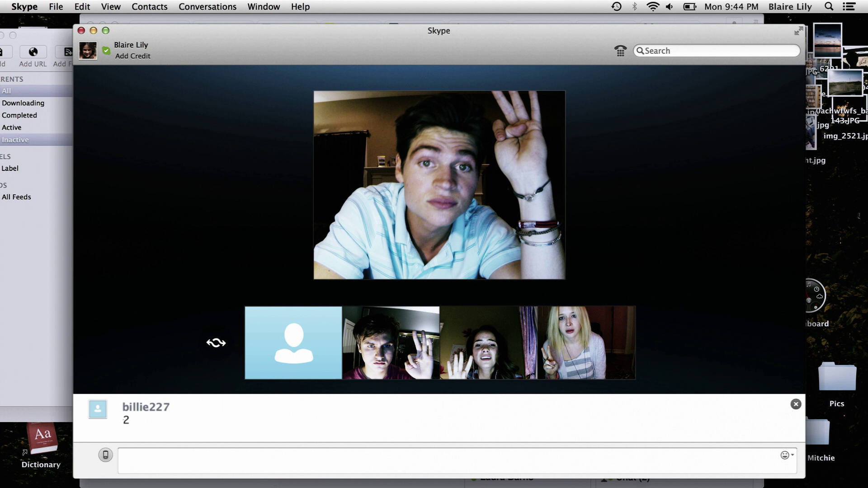868x488 pixels.
Task: Click the sunset image thumbnail on desktop
Action: pyautogui.click(x=827, y=40)
